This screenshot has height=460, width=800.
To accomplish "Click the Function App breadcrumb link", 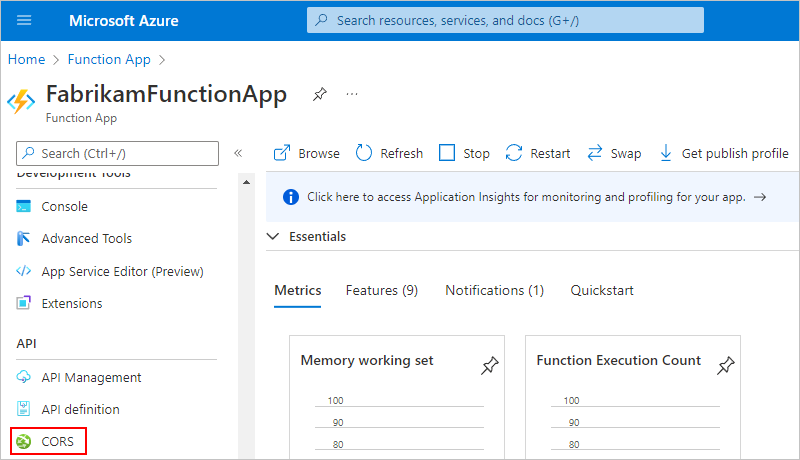I will [x=109, y=60].
